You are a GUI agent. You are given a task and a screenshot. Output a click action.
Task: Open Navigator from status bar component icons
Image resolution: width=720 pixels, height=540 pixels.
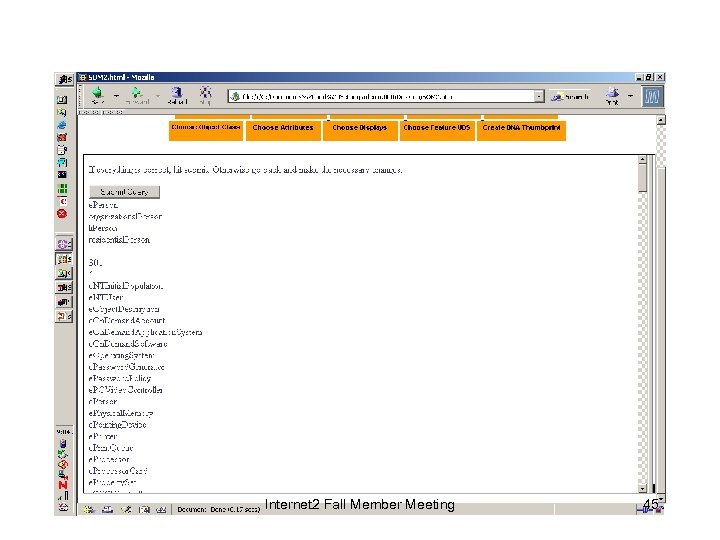pyautogui.click(x=89, y=509)
